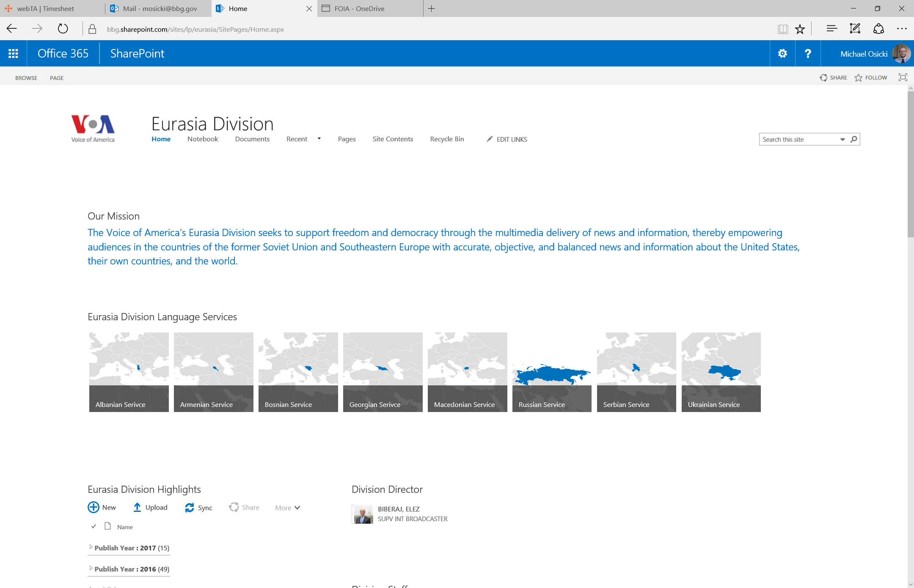Click the Sync arrows icon
This screenshot has width=914, height=588.
(x=190, y=508)
